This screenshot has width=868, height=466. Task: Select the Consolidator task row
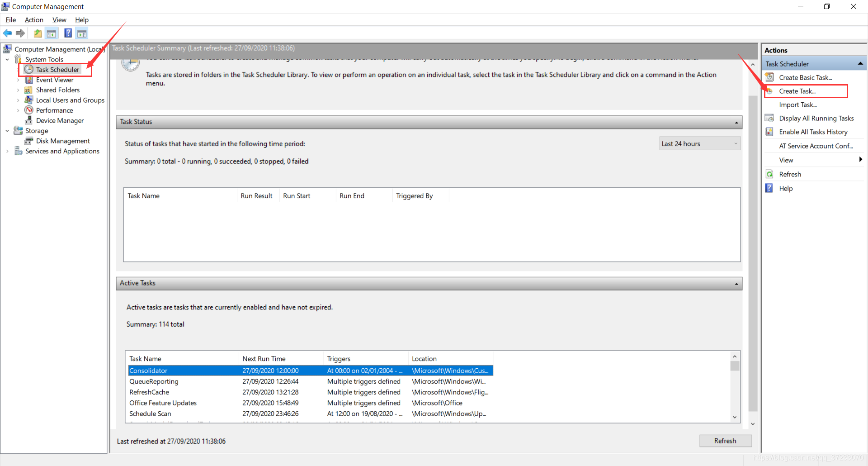[311, 371]
